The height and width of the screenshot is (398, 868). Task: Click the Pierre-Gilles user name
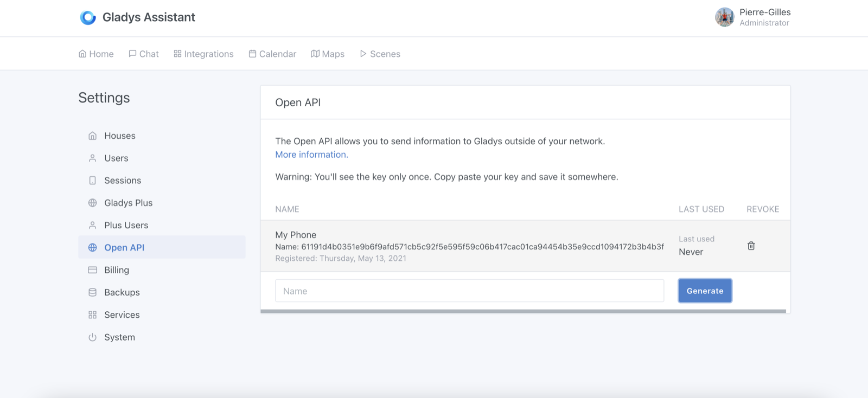coord(765,12)
